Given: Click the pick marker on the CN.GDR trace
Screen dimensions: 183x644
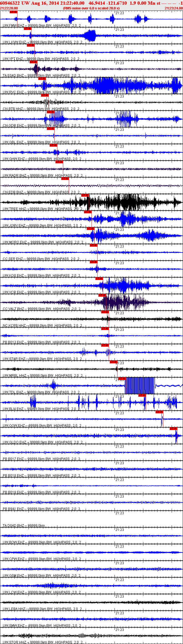Looking at the screenshot, I should point(50,112).
